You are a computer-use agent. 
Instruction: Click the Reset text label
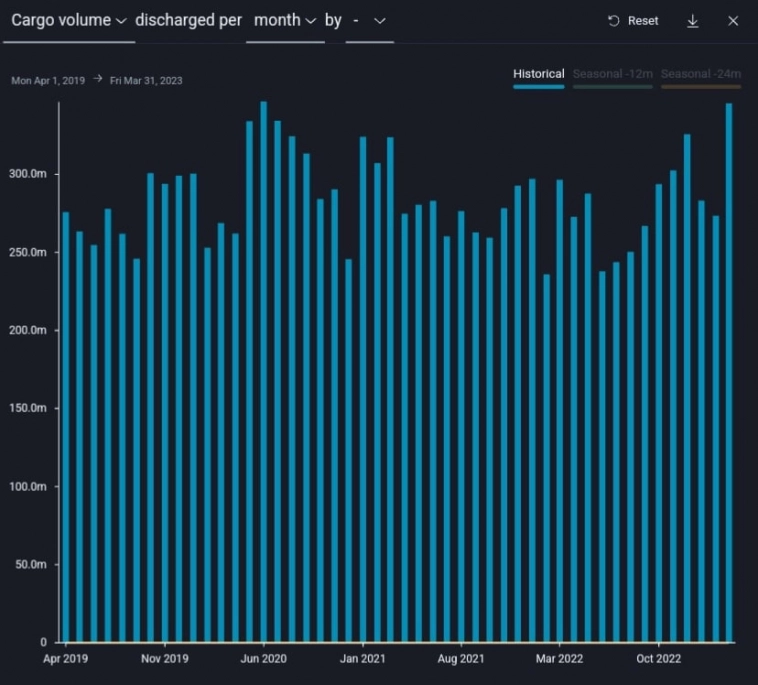click(643, 21)
